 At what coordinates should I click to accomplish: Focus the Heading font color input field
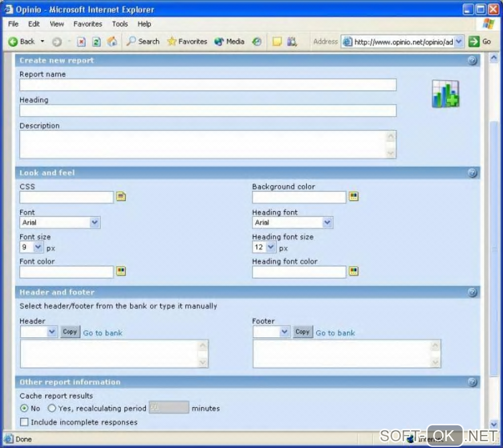299,272
